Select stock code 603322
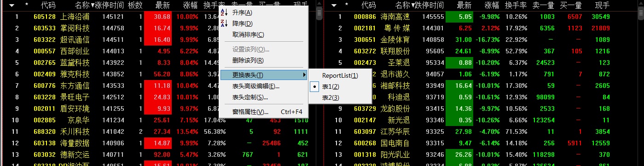 (45, 40)
